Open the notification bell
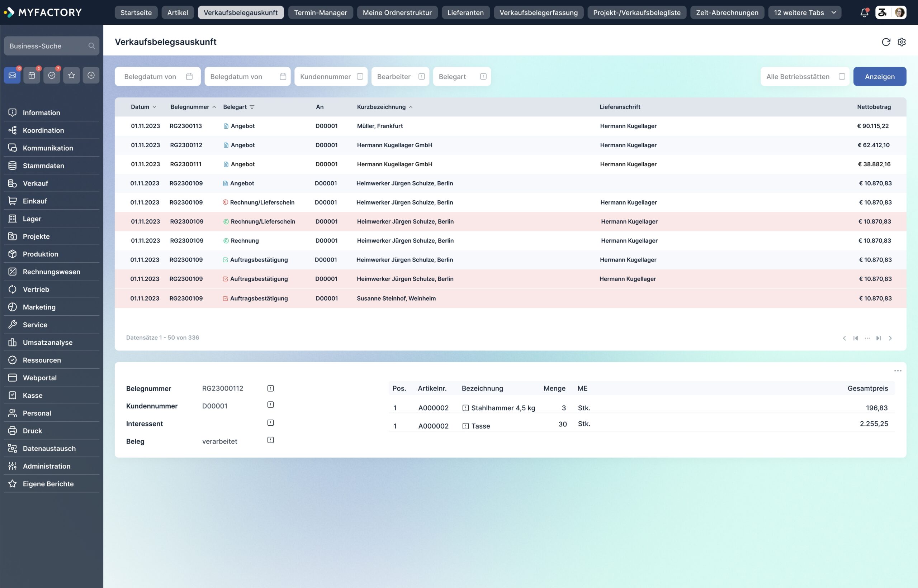This screenshot has width=918, height=588. pyautogui.click(x=864, y=13)
